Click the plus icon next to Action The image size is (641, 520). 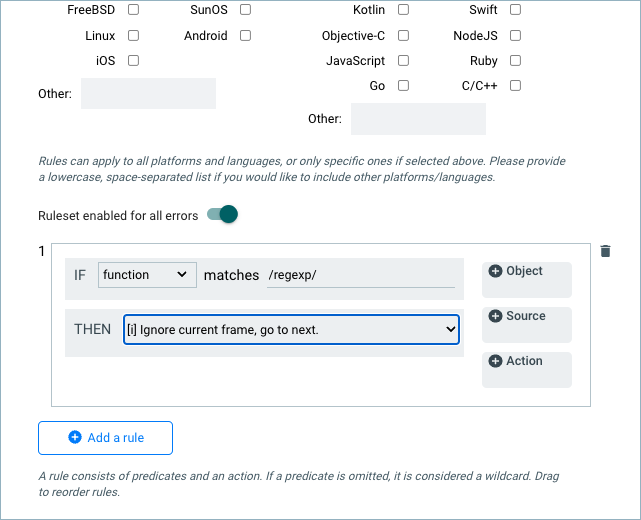495,361
